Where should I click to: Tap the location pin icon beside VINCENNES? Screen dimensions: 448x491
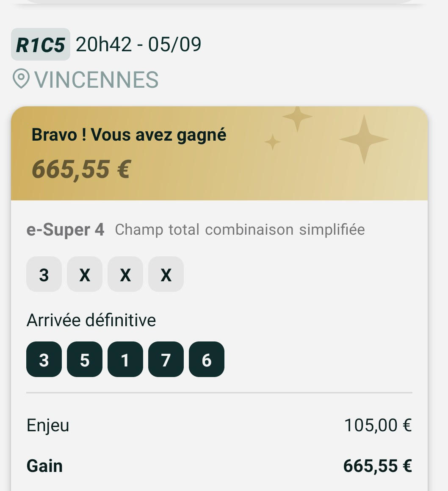pos(21,79)
